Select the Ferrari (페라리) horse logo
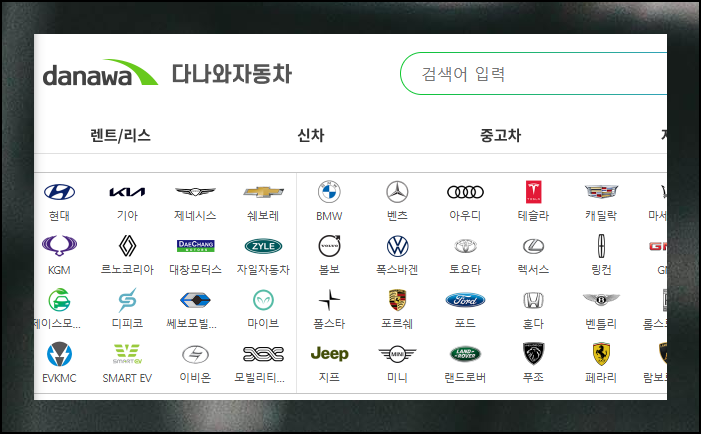 [601, 354]
